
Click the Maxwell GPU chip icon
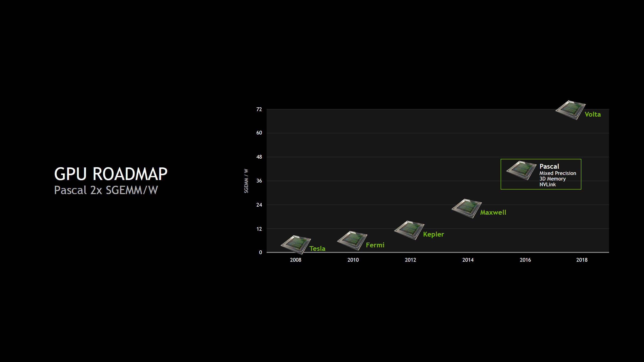466,208
